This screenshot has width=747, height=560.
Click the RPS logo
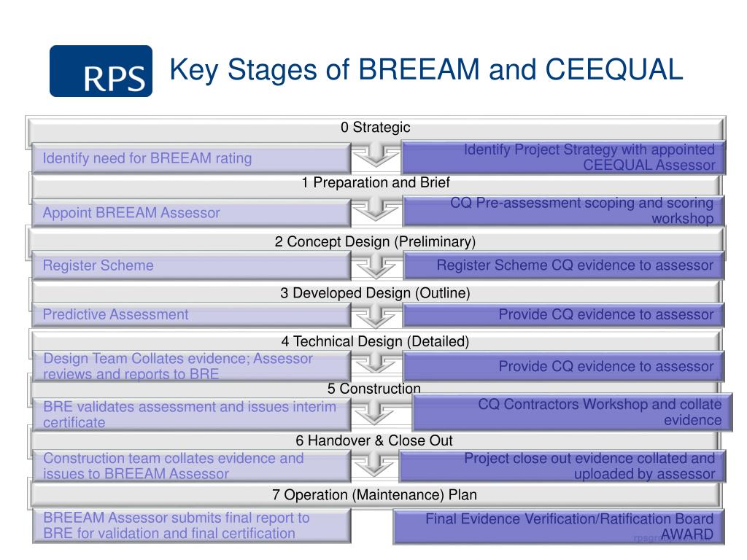(x=101, y=71)
